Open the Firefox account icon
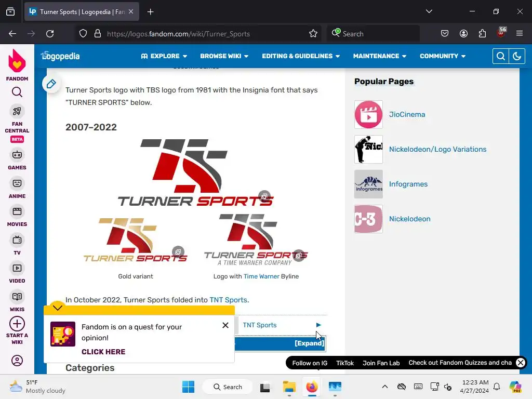This screenshot has width=532, height=399. [x=463, y=34]
